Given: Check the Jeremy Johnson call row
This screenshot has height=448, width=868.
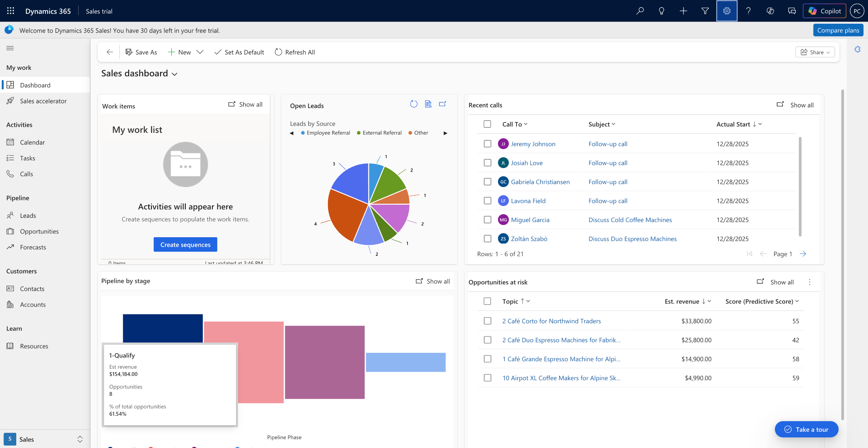Looking at the screenshot, I should [x=487, y=144].
